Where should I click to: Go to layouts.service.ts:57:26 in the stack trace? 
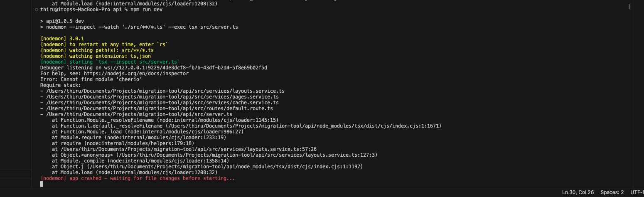click(189, 149)
